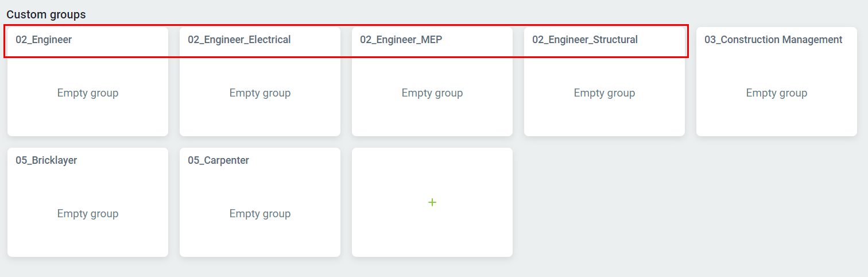868x277 pixels.
Task: Open the 03_Construction Management group title
Action: click(x=773, y=40)
